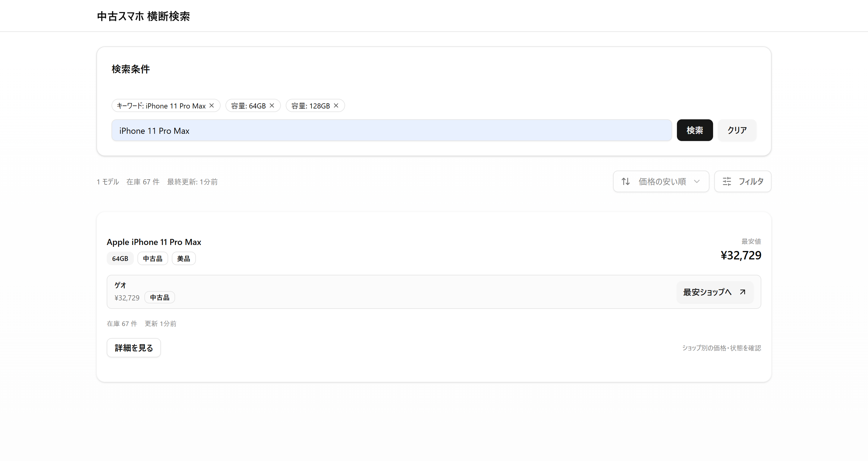Open the 詳細を見る details button
The height and width of the screenshot is (461, 868).
point(134,348)
